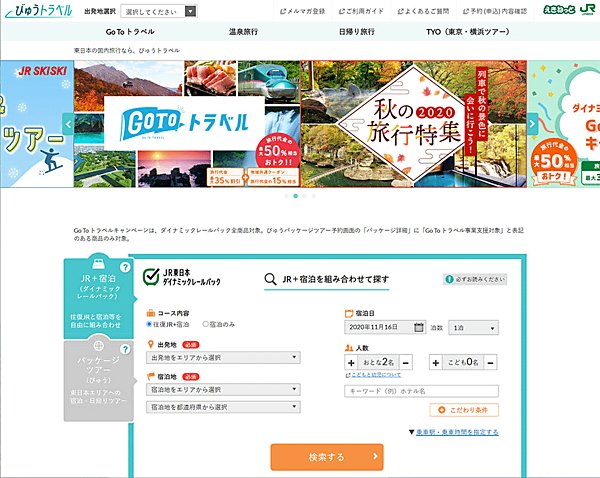600x478 pixels.
Task: Decrease child count with minus button
Action: point(491,362)
